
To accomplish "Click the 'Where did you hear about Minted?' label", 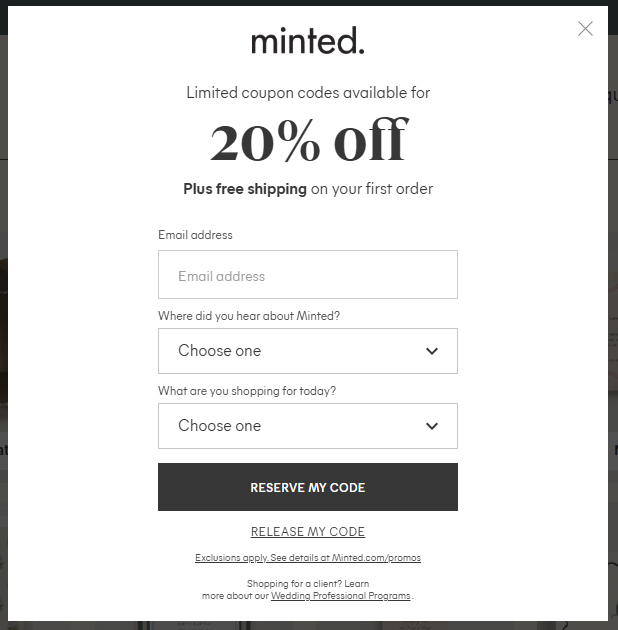I will (x=249, y=316).
